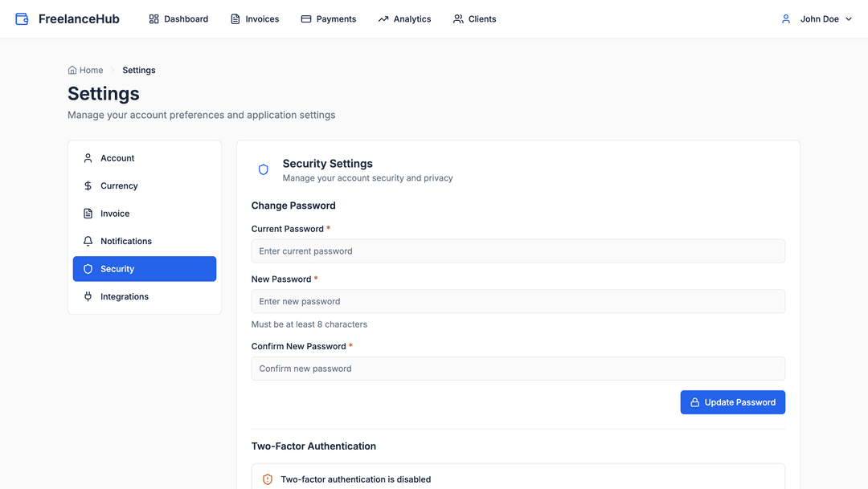The height and width of the screenshot is (489, 868).
Task: Click the Confirm New Password field
Action: point(518,369)
